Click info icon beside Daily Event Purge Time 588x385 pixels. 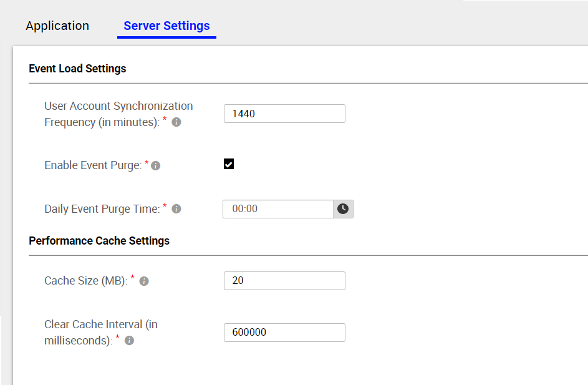coord(176,208)
